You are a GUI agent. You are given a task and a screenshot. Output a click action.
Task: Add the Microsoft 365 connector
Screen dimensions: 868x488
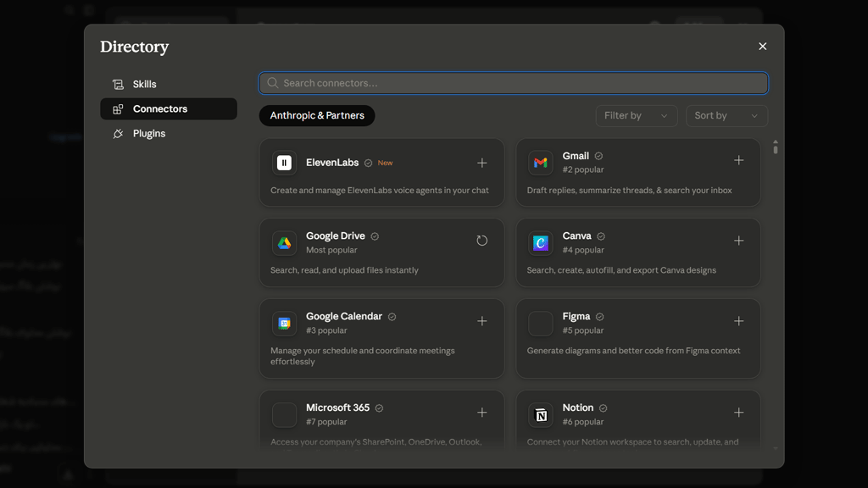coord(481,413)
